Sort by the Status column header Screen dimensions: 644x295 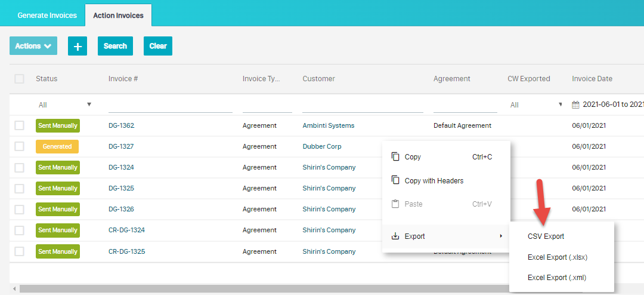click(x=47, y=79)
